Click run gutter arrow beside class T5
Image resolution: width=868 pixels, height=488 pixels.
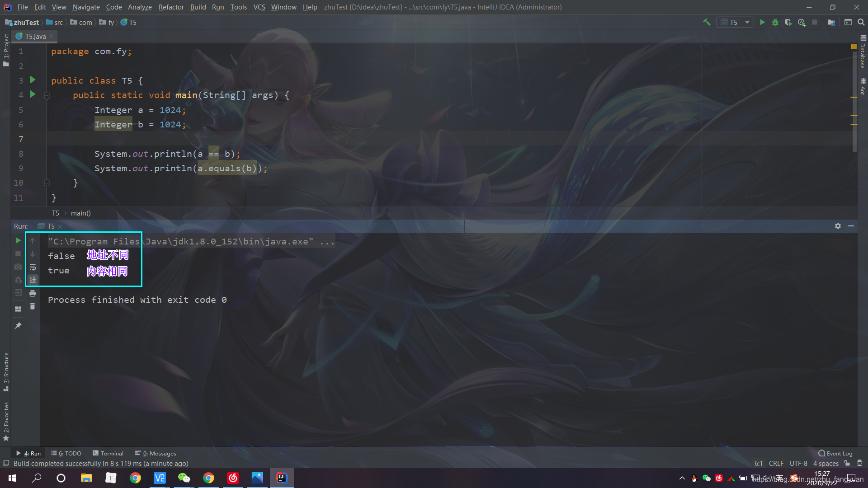click(x=33, y=80)
